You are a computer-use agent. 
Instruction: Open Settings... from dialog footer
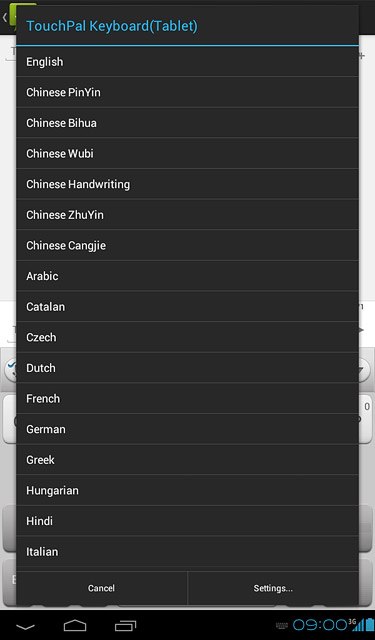pyautogui.click(x=273, y=588)
